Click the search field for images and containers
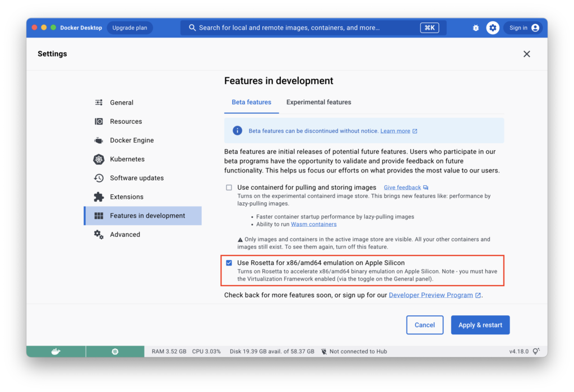Viewport: 574px width, 392px height. click(x=313, y=28)
